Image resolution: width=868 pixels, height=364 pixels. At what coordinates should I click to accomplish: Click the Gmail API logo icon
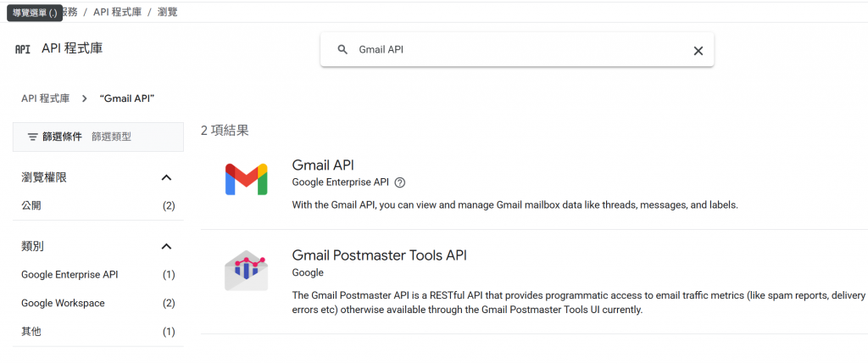pos(246,179)
